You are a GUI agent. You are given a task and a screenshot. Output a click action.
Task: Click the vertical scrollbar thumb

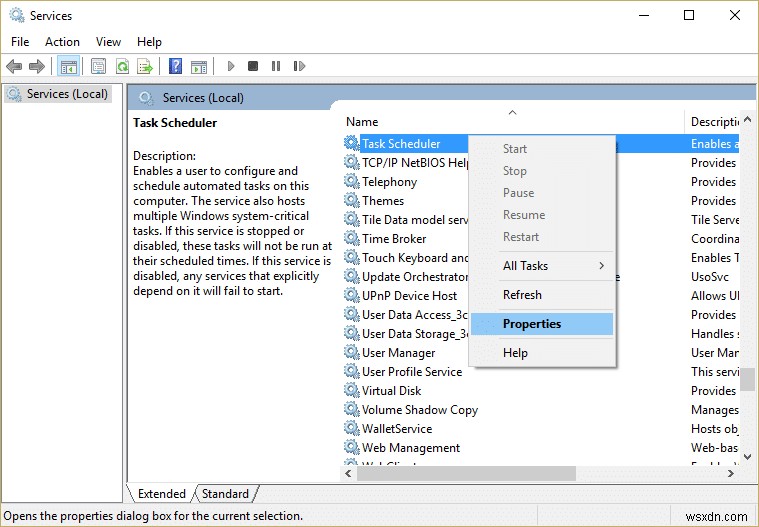point(747,379)
